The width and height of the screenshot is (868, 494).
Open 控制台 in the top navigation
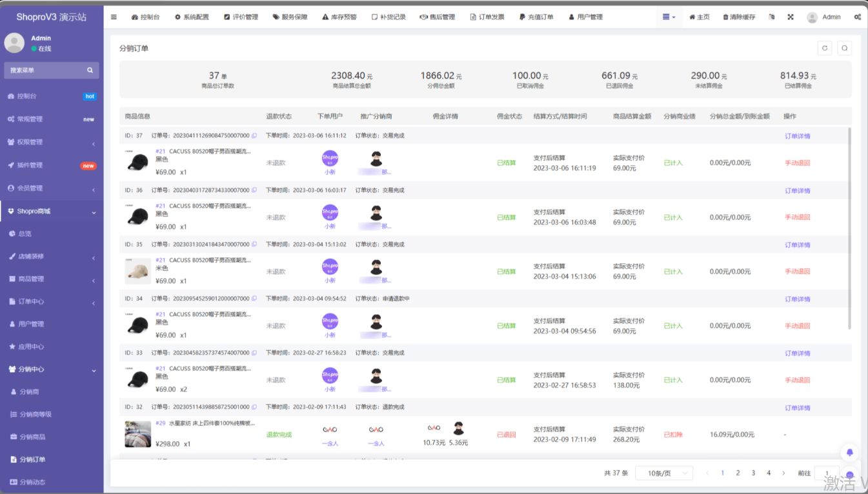click(x=145, y=17)
